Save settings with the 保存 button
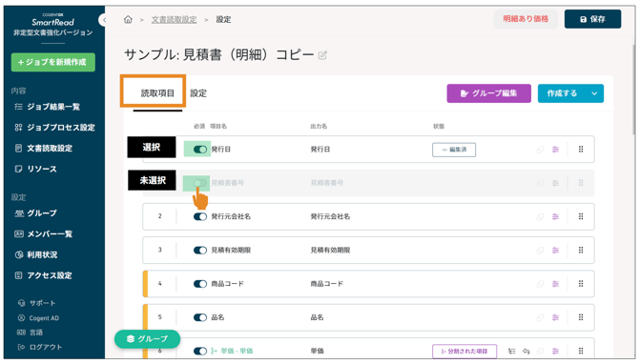This screenshot has height=364, width=639. (x=592, y=19)
